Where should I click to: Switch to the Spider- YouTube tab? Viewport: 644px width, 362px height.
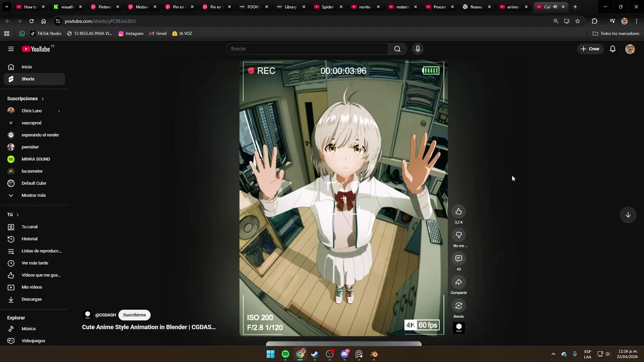click(328, 7)
